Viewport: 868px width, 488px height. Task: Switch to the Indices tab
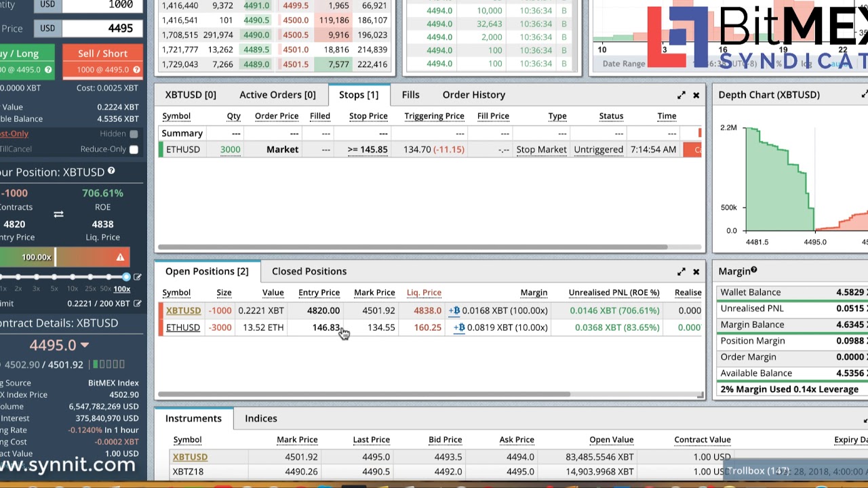coord(261,418)
